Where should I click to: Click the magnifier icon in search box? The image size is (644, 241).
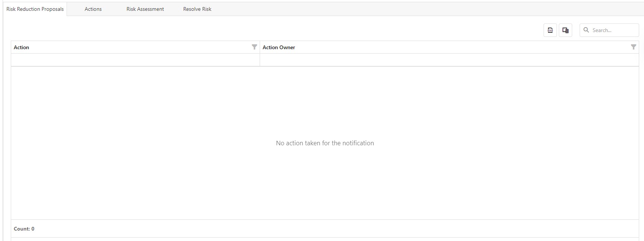(x=586, y=30)
